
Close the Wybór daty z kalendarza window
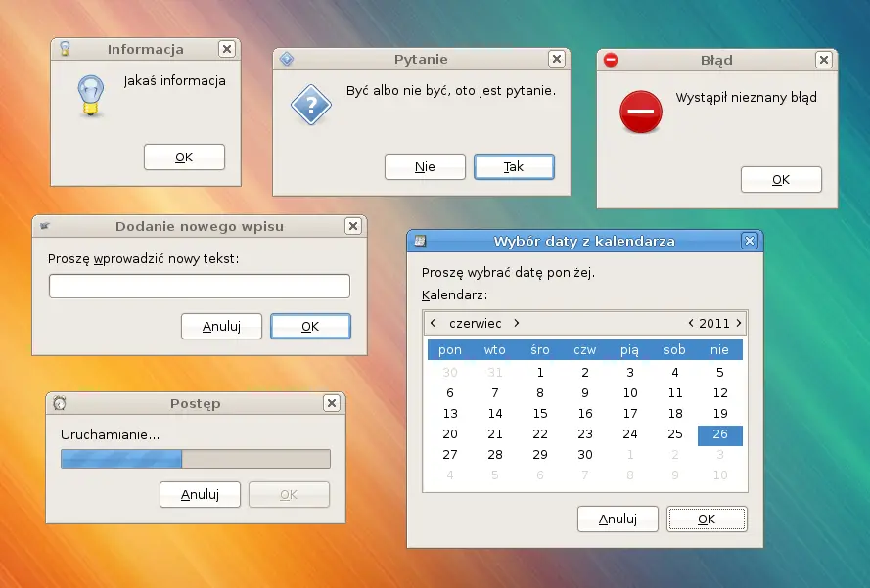tap(750, 241)
